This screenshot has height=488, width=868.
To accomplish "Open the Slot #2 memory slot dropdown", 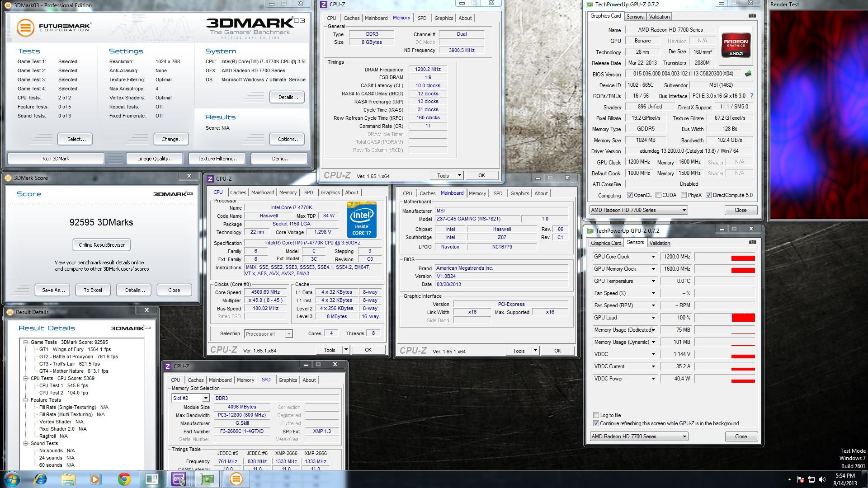I will [x=206, y=398].
